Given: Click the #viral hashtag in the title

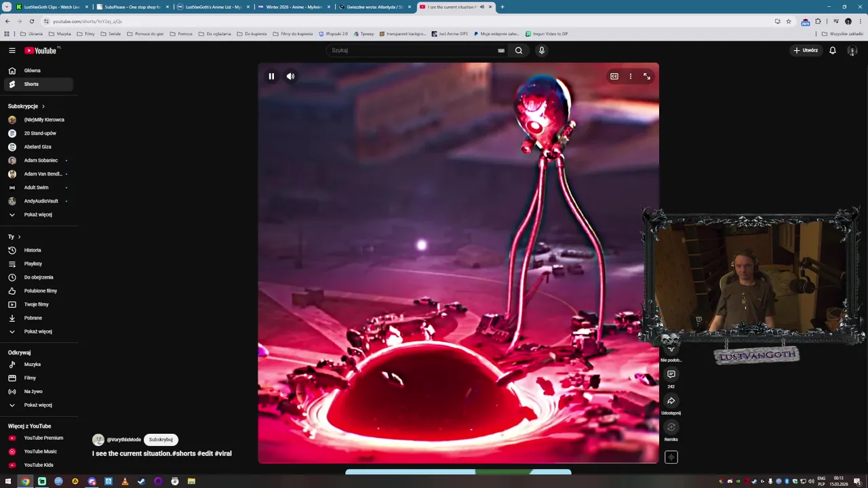Looking at the screenshot, I should [223, 453].
